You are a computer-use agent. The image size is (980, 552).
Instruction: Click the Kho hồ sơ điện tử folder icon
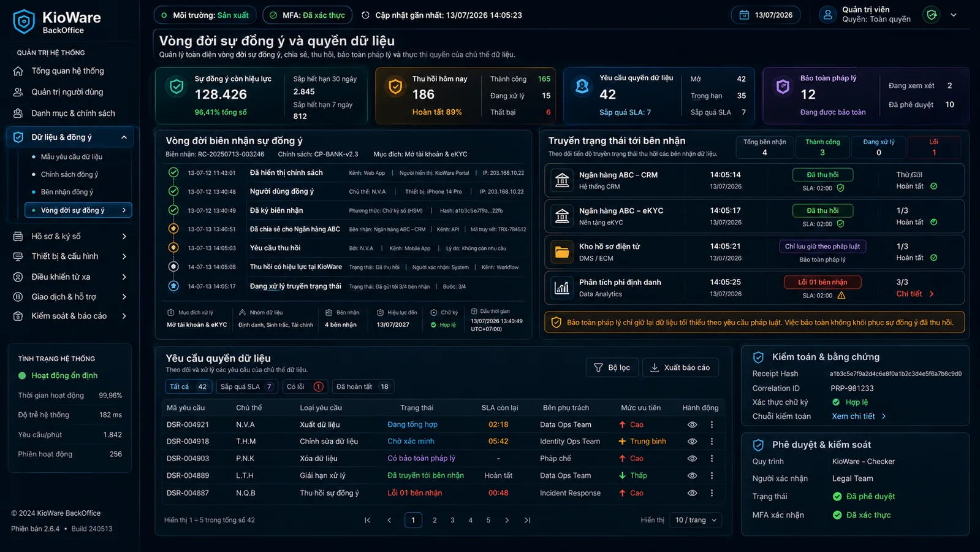[562, 251]
